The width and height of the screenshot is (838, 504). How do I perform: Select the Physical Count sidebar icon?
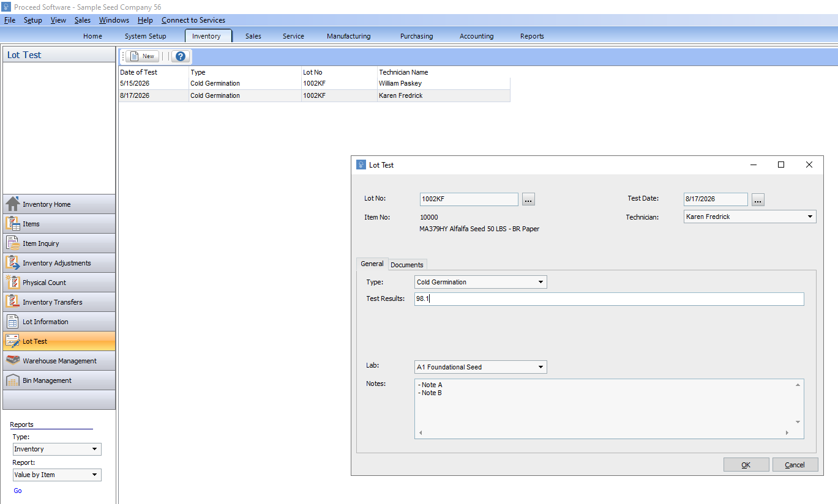click(13, 283)
